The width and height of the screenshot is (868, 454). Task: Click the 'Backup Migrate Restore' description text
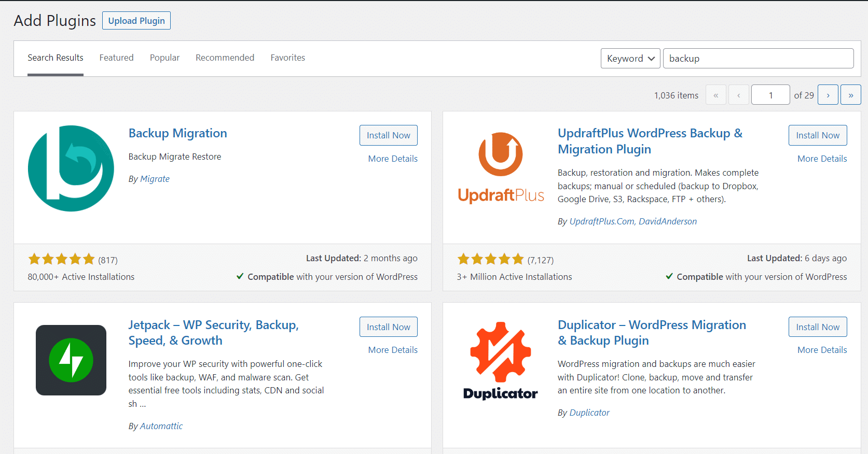pos(175,157)
